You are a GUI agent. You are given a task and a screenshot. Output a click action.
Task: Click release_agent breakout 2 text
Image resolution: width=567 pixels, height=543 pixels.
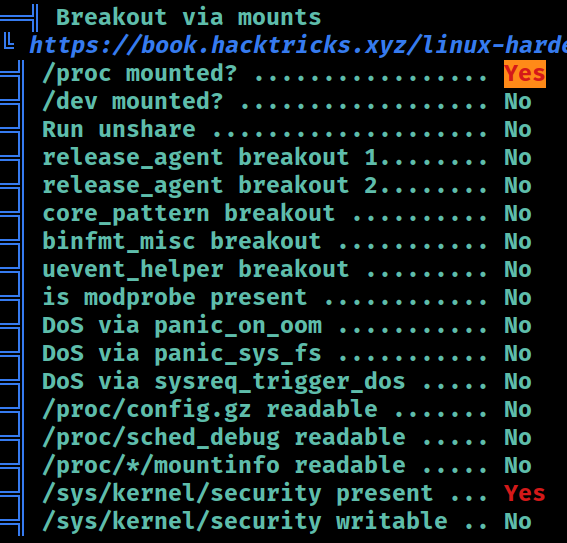tap(210, 186)
